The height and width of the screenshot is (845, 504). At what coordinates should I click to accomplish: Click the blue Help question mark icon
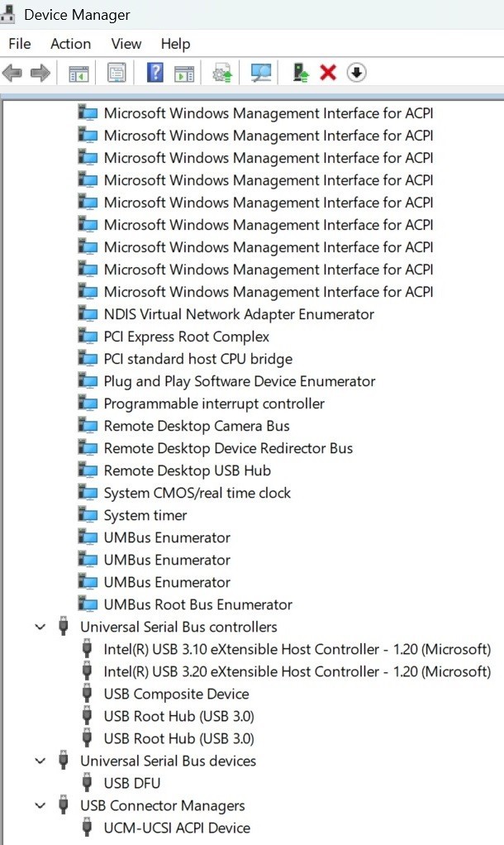[x=155, y=72]
